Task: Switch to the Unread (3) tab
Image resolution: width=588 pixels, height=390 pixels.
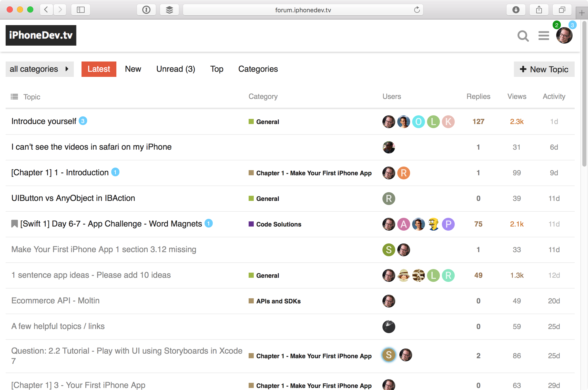Action: [176, 69]
